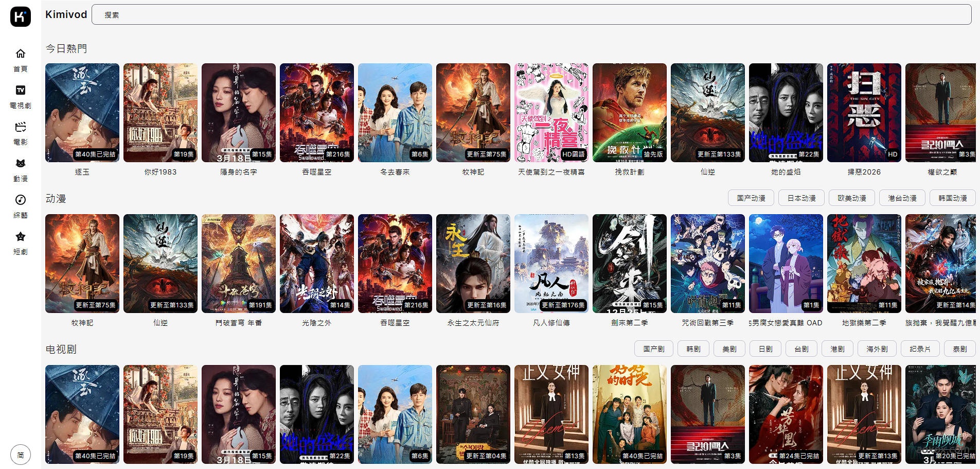Click the 凡人修仙傳 title link
The image size is (980, 469).
pyautogui.click(x=551, y=323)
